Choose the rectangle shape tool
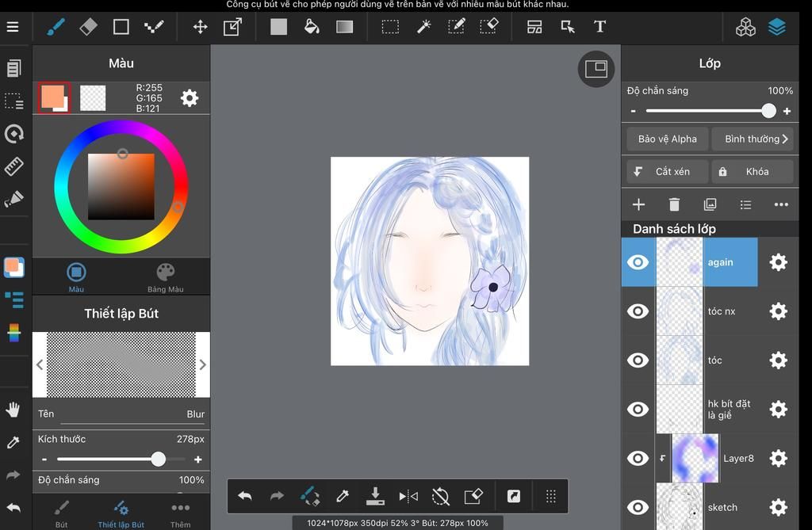The image size is (812, 530). [121, 26]
